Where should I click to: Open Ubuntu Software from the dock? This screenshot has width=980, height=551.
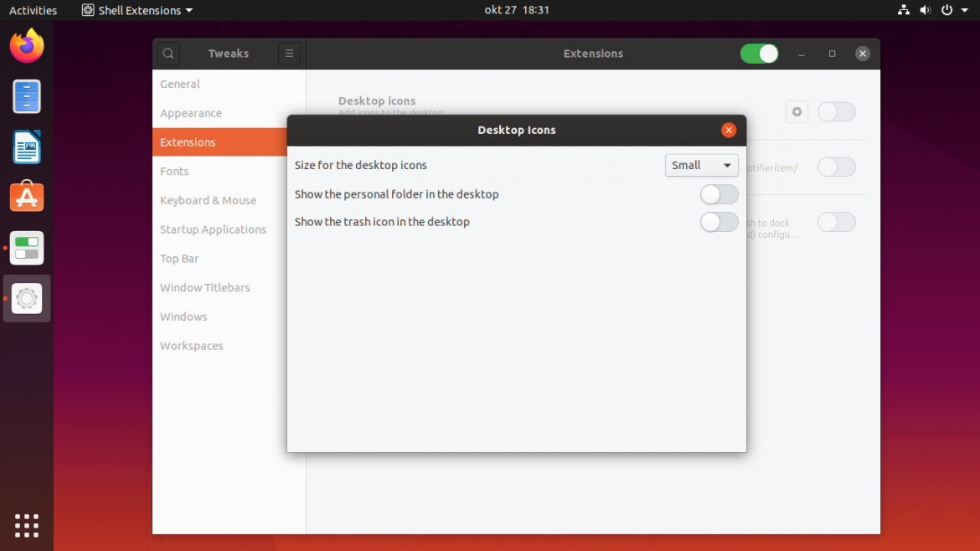point(27,198)
